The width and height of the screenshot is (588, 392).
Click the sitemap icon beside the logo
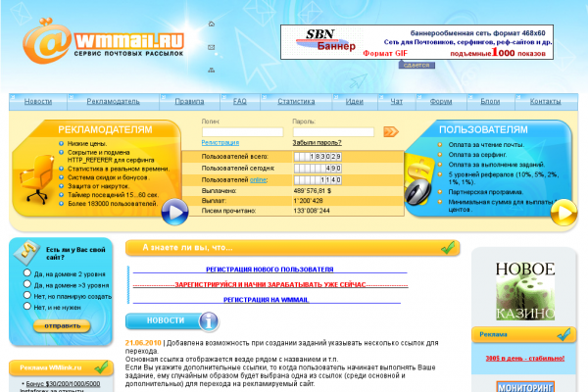[x=213, y=72]
